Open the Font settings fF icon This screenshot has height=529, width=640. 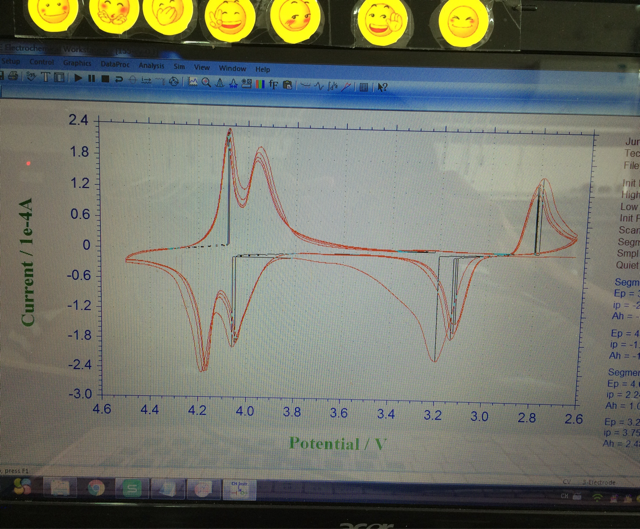coord(273,84)
